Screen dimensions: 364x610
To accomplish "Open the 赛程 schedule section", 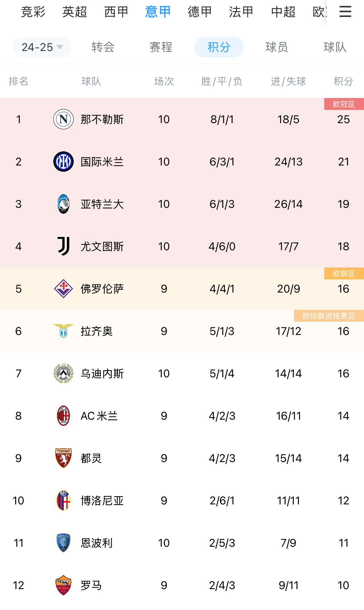I will click(x=161, y=47).
